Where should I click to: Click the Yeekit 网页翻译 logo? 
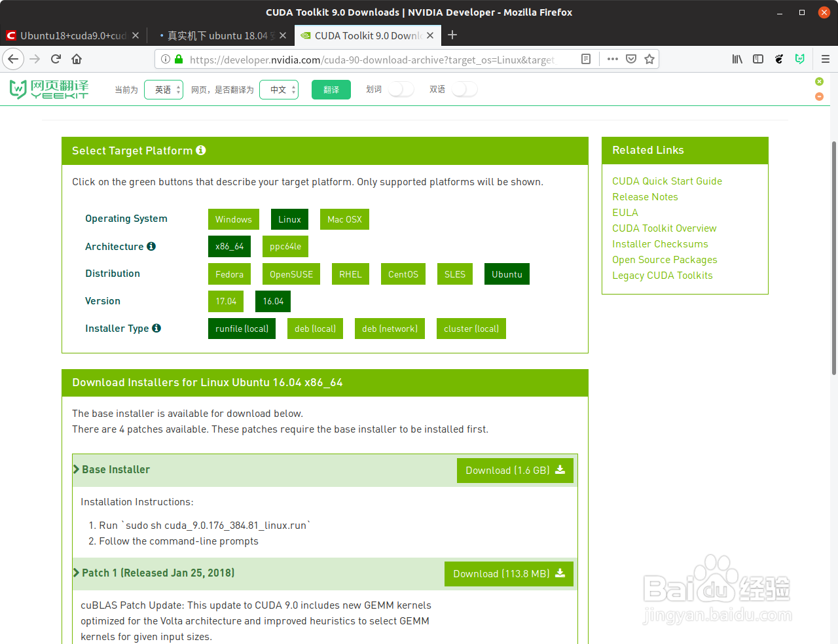(x=49, y=89)
